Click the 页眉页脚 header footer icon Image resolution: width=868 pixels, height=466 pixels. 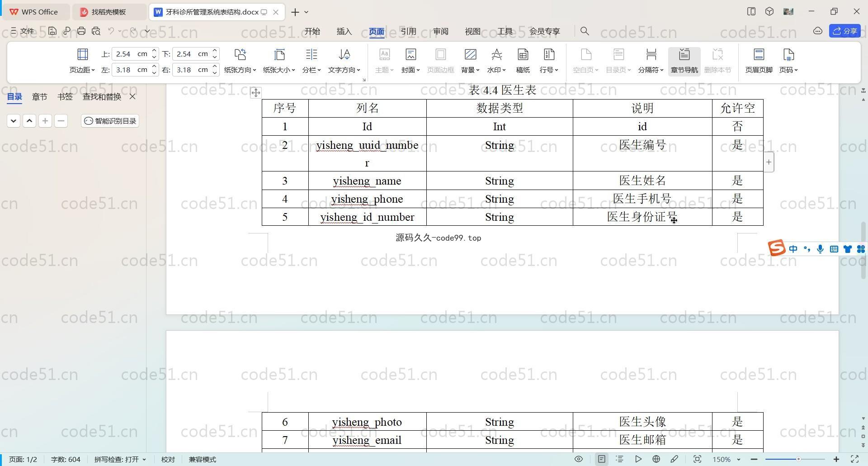point(759,60)
